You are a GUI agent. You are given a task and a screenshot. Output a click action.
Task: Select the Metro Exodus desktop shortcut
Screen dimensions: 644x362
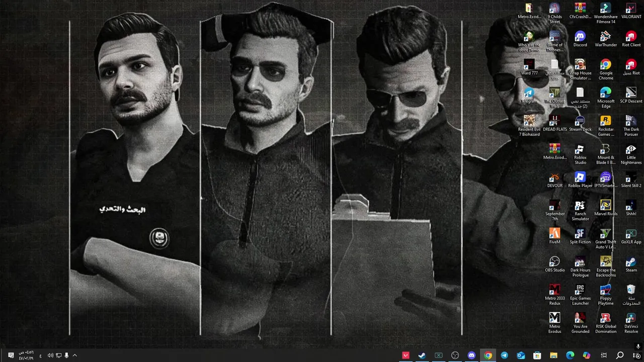click(x=554, y=323)
